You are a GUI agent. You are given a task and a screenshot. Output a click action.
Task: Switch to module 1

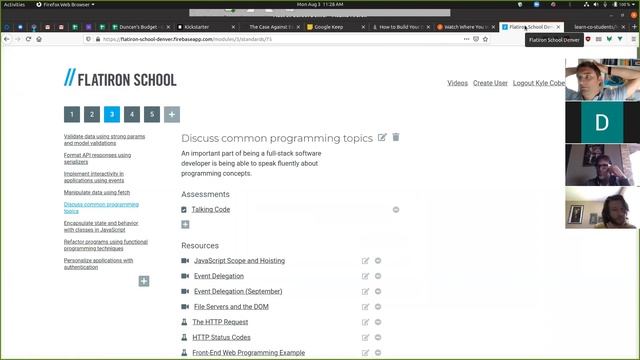pyautogui.click(x=72, y=114)
